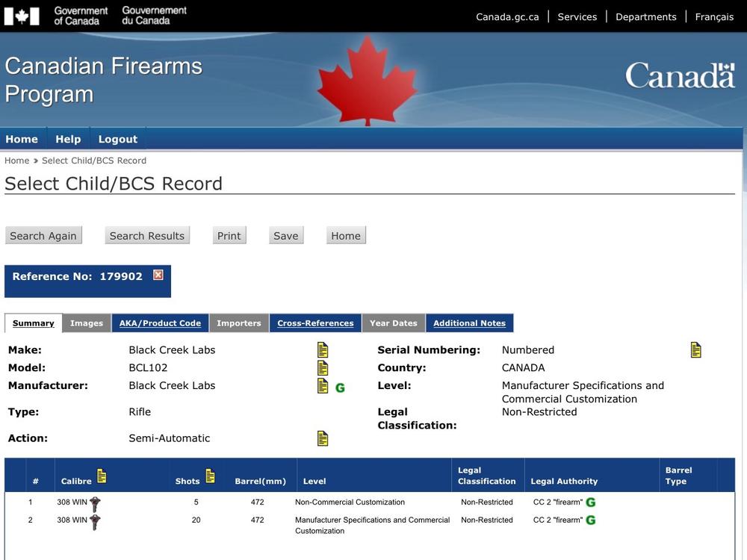
Task: Switch to the Summary tab
Action: click(x=34, y=323)
